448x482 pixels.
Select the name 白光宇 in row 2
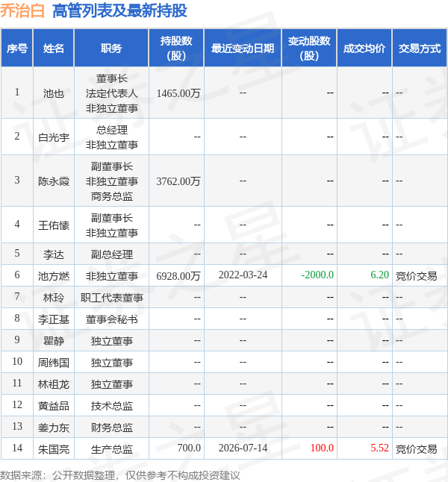coord(54,137)
